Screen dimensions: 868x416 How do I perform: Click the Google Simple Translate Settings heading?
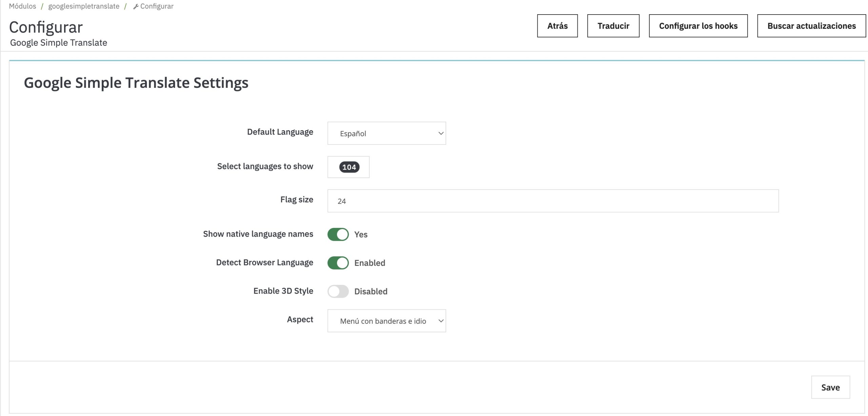click(x=136, y=83)
